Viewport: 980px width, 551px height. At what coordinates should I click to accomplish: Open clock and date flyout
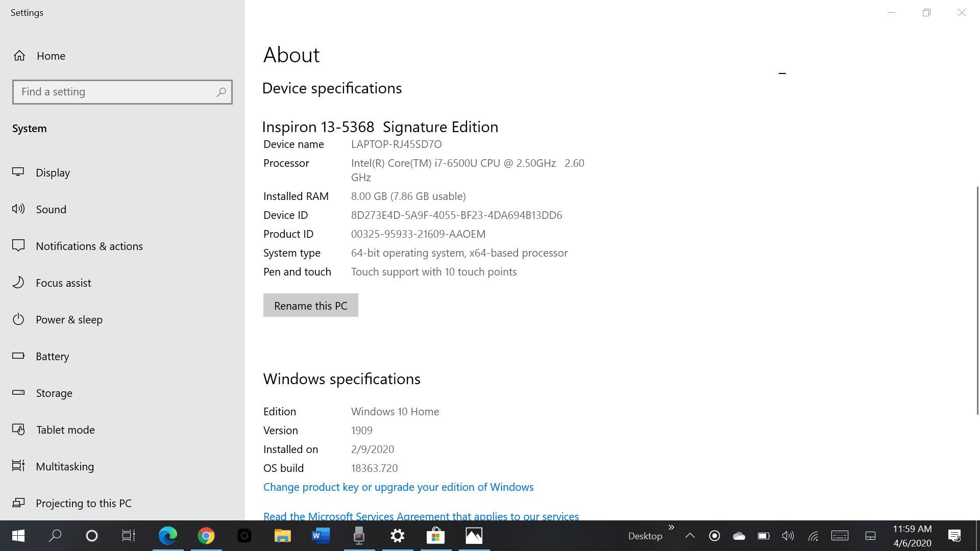click(912, 536)
